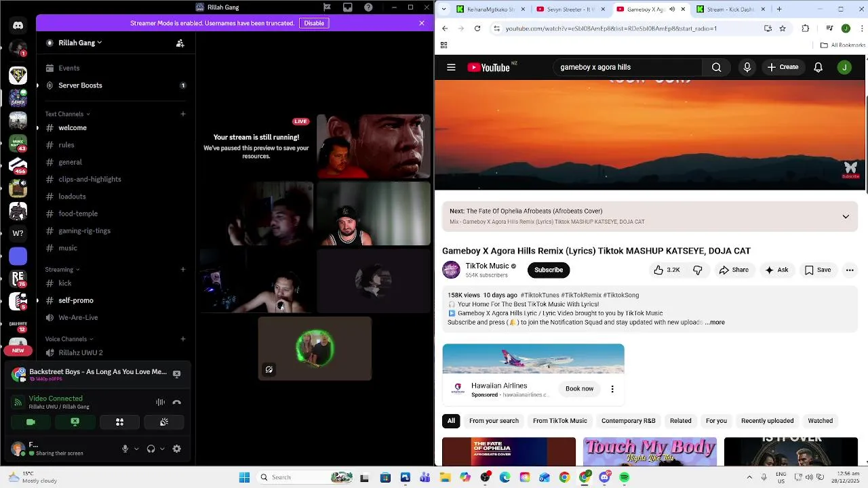Collapse the Voice Channels category
Image resolution: width=868 pixels, height=488 pixels.
69,339
